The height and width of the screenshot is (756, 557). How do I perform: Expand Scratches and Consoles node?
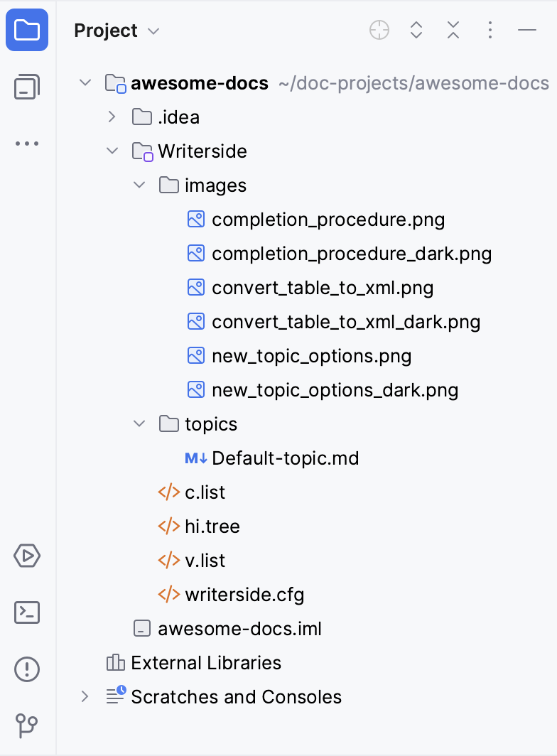click(85, 697)
